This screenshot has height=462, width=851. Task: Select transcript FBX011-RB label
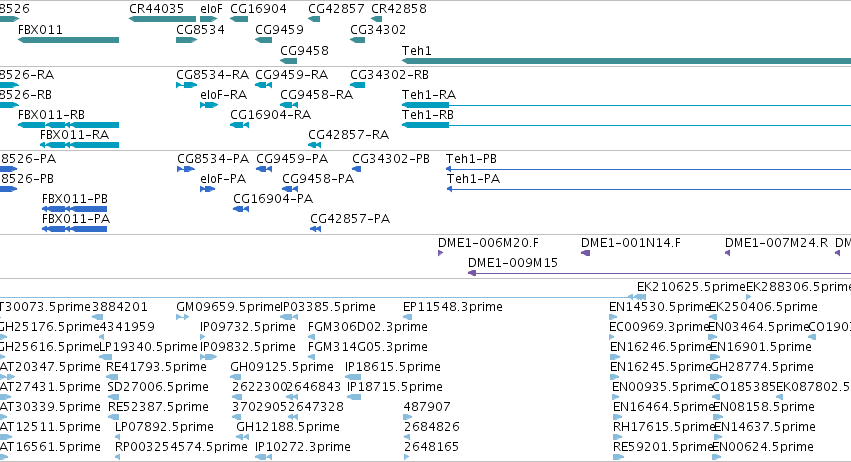[x=52, y=115]
